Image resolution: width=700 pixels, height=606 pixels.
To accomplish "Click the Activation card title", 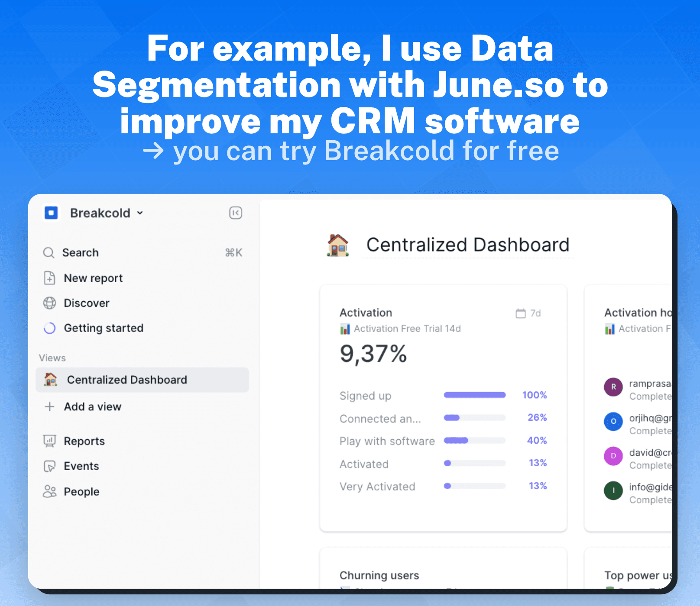I will pos(366,313).
